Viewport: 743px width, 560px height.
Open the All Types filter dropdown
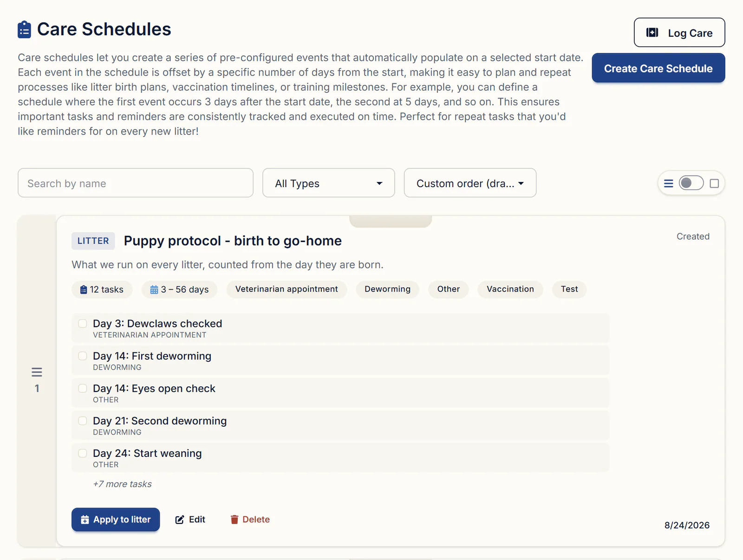(x=328, y=183)
